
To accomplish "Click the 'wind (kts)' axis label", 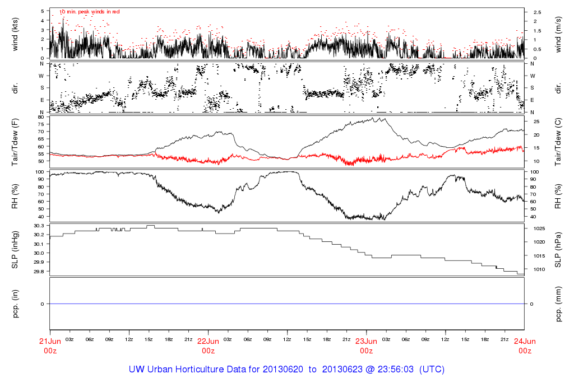I will coord(15,34).
